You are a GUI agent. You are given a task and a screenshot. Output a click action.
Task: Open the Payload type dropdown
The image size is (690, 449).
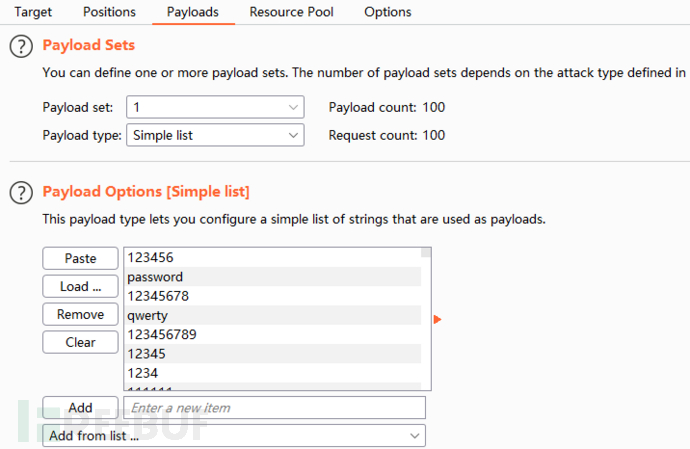(x=214, y=135)
